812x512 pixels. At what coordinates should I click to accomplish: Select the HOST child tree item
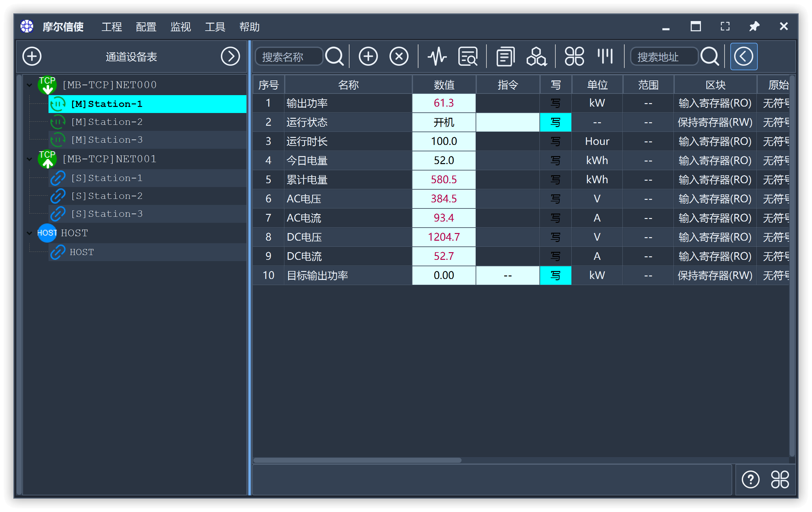[x=148, y=252]
